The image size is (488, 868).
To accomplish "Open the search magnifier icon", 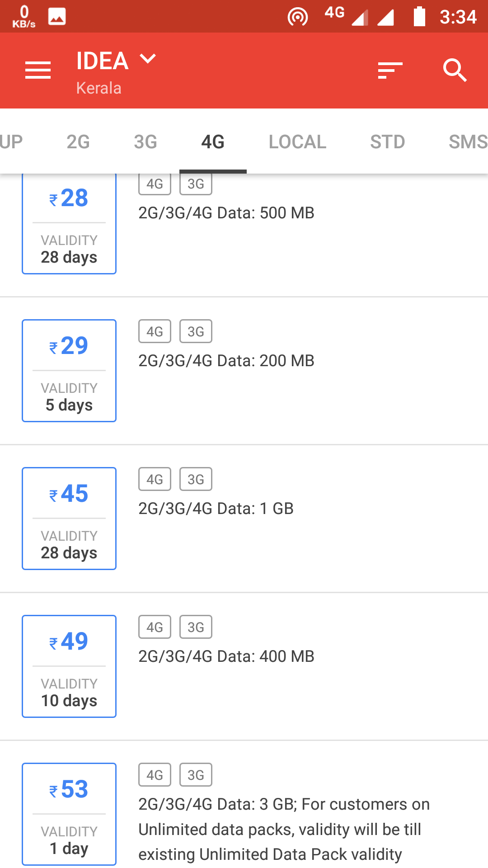I will tap(455, 71).
